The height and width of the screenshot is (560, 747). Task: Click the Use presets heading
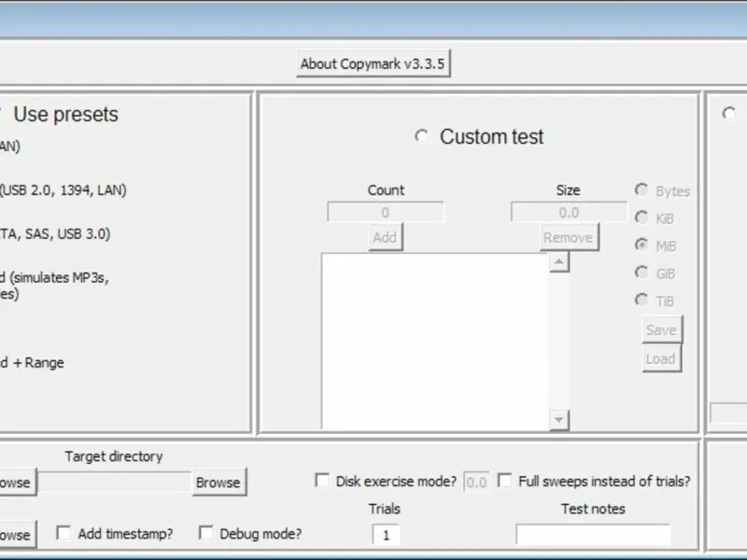click(x=65, y=114)
